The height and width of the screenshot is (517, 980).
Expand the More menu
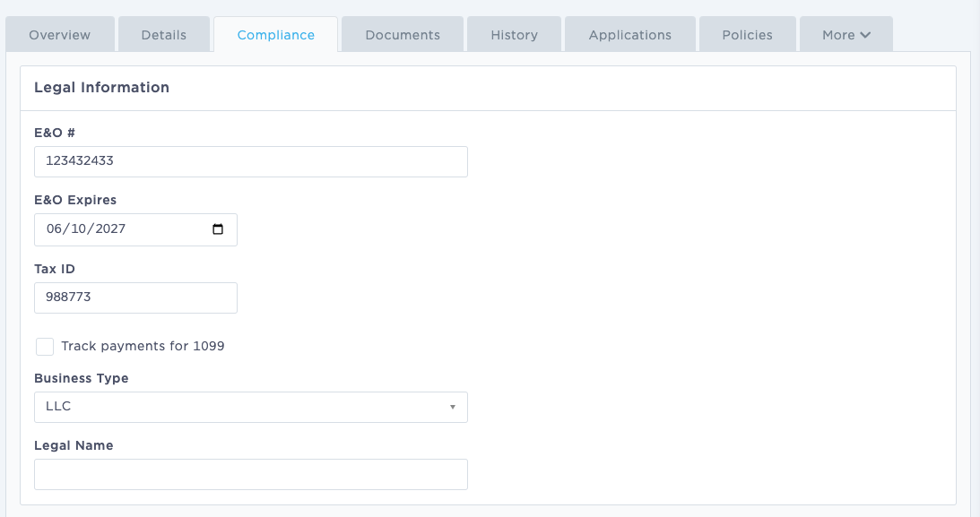click(x=844, y=34)
